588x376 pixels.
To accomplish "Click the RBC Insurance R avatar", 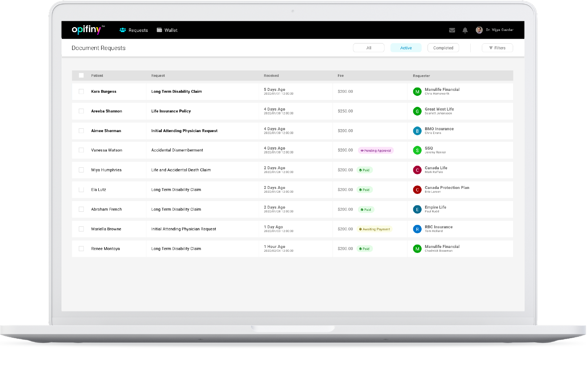I will click(x=417, y=229).
